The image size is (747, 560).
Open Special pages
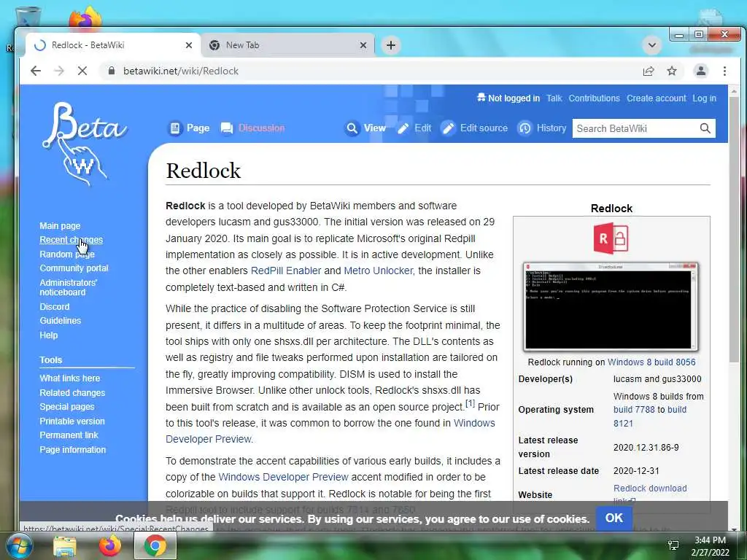[66, 407]
